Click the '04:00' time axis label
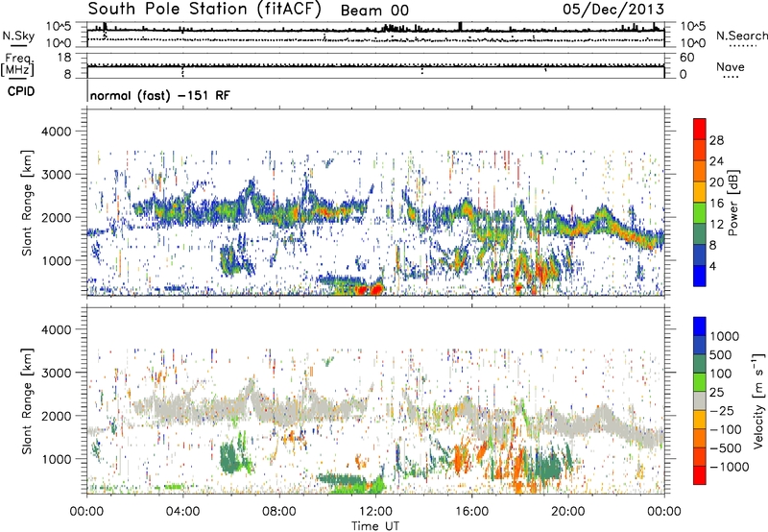This screenshot has width=768, height=532. point(182,512)
